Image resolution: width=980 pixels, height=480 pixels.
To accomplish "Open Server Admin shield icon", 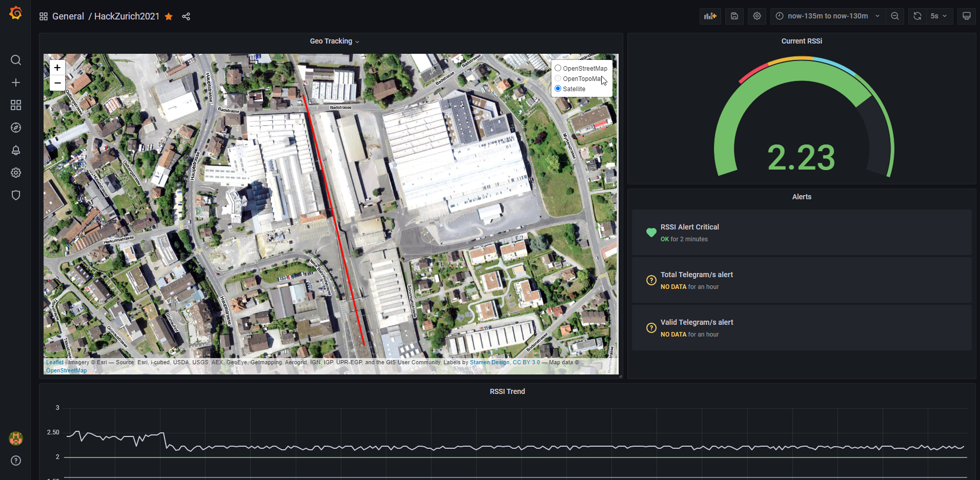I will point(16,195).
